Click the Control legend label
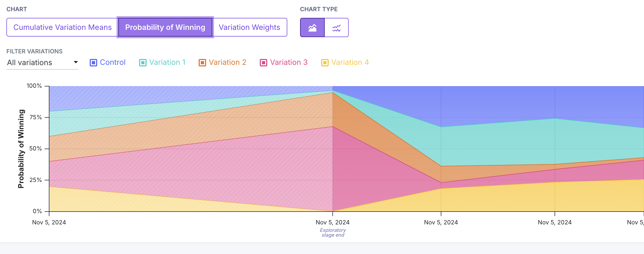This screenshot has width=644, height=254. [x=113, y=62]
